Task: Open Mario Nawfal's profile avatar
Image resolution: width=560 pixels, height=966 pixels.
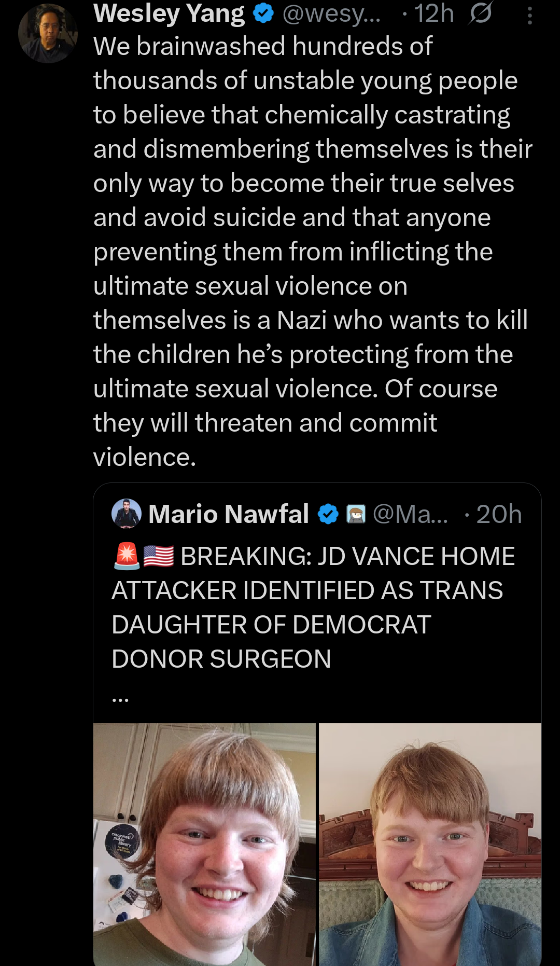Action: pyautogui.click(x=127, y=514)
